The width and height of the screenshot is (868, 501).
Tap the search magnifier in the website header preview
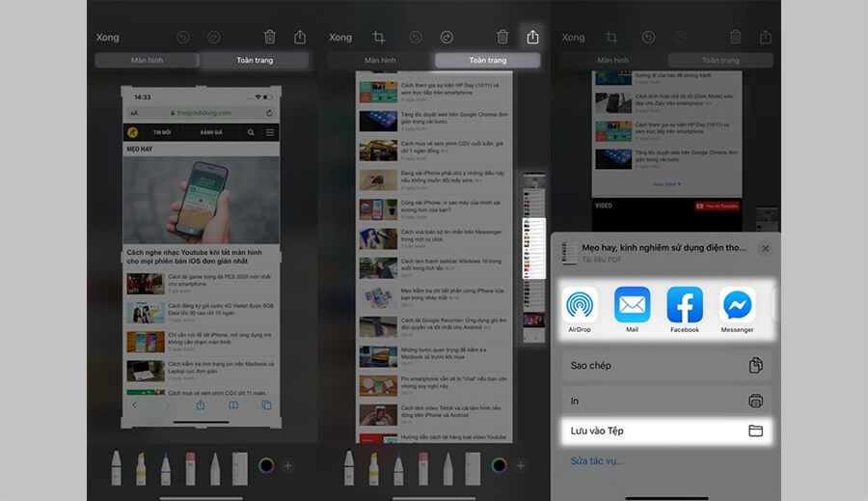point(251,132)
